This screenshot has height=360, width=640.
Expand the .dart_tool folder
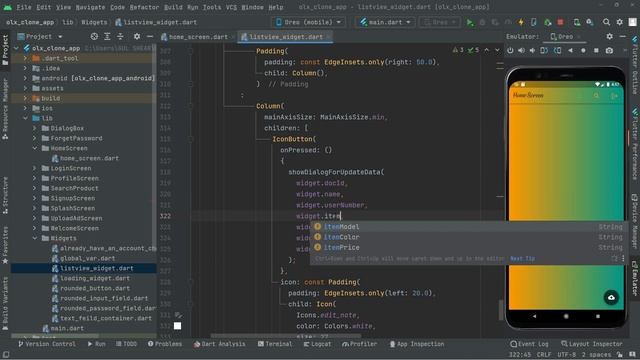tap(25, 58)
